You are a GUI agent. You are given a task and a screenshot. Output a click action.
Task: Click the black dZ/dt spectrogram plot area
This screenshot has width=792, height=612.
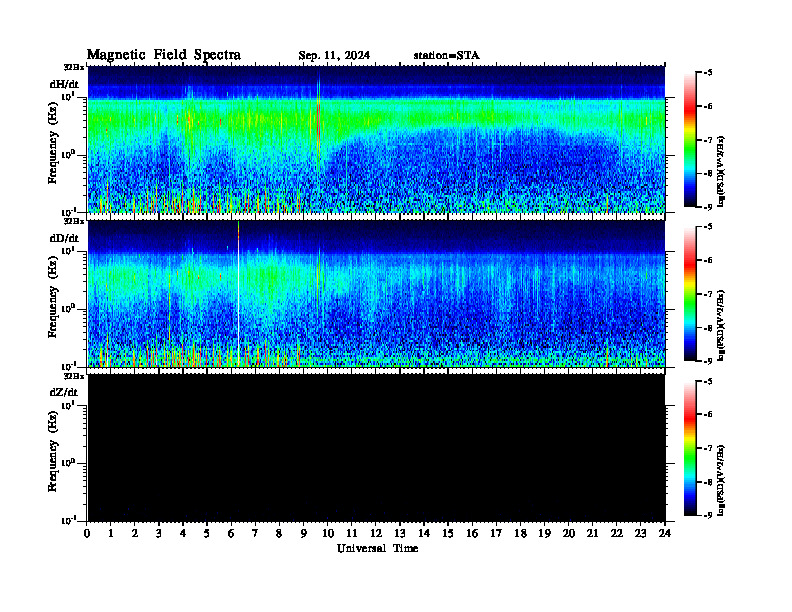click(376, 448)
